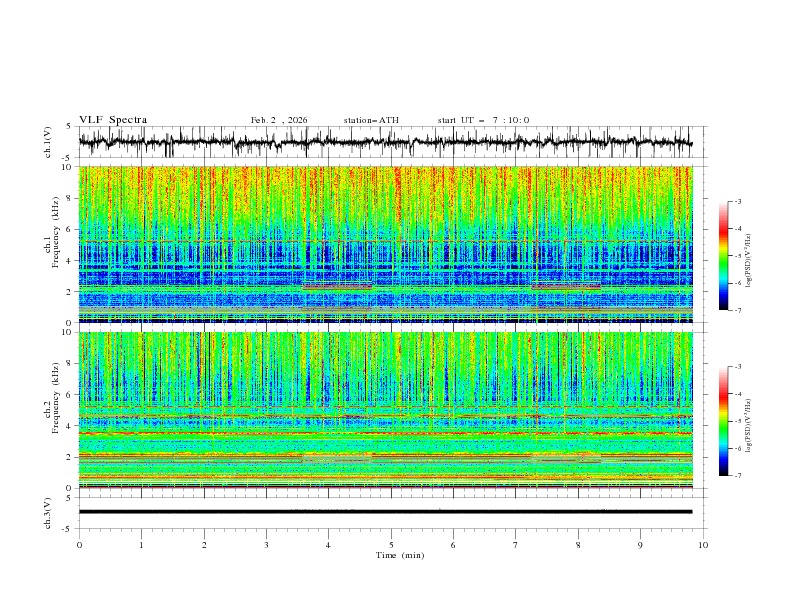
Task: Click time axis tick label "3"
Action: tap(266, 545)
